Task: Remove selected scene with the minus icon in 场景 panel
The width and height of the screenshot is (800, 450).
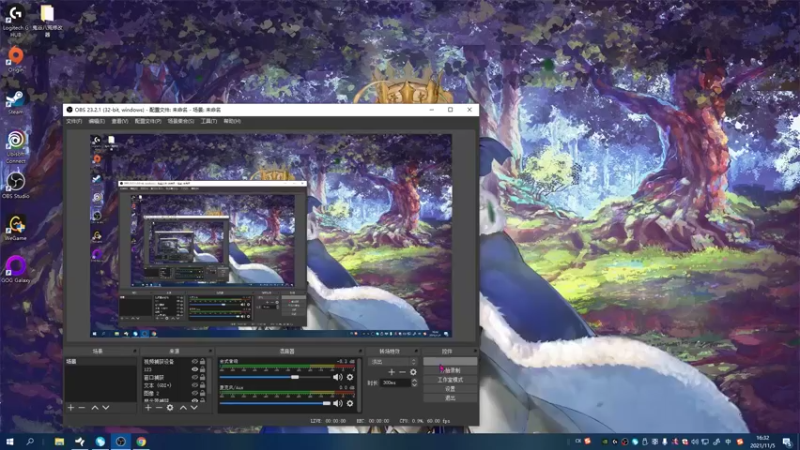Action: pyautogui.click(x=82, y=408)
